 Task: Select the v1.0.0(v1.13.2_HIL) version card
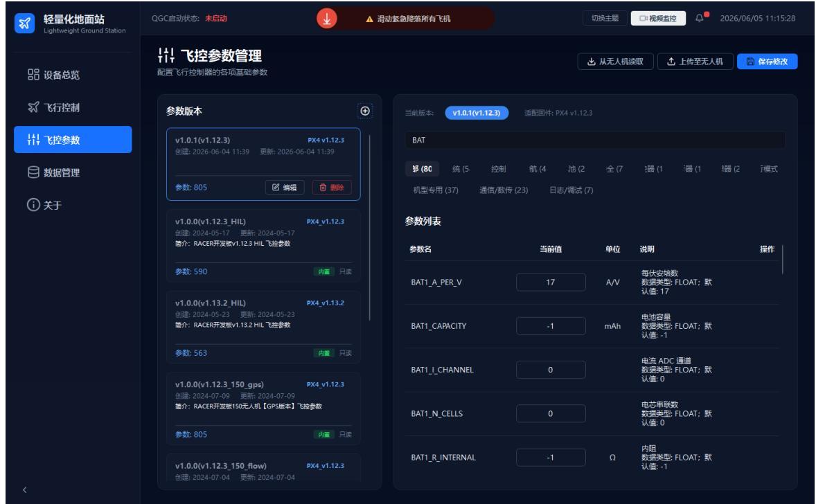pyautogui.click(x=263, y=327)
